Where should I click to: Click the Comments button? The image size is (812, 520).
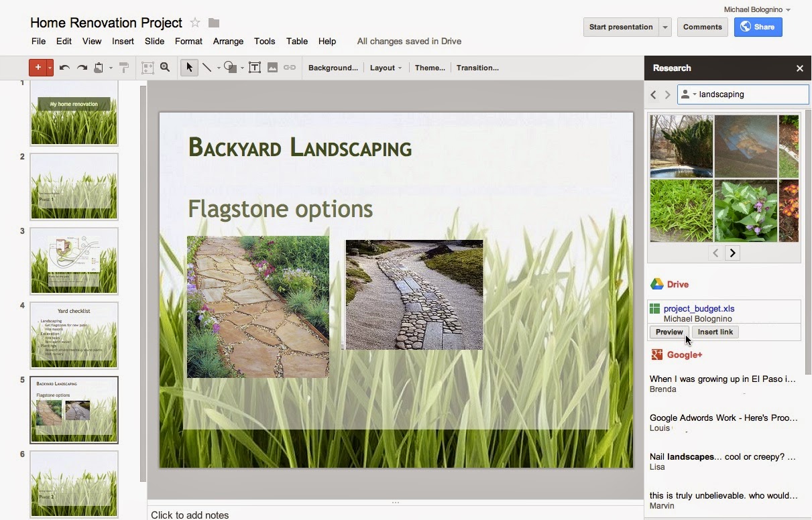tap(703, 27)
